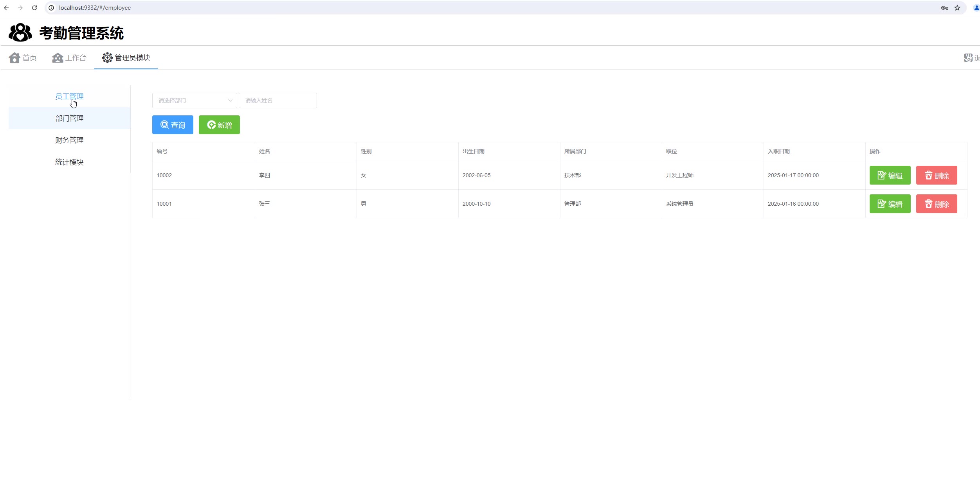Open 统计模块 in the sidebar
Image resolution: width=980 pixels, height=499 pixels.
coord(69,162)
